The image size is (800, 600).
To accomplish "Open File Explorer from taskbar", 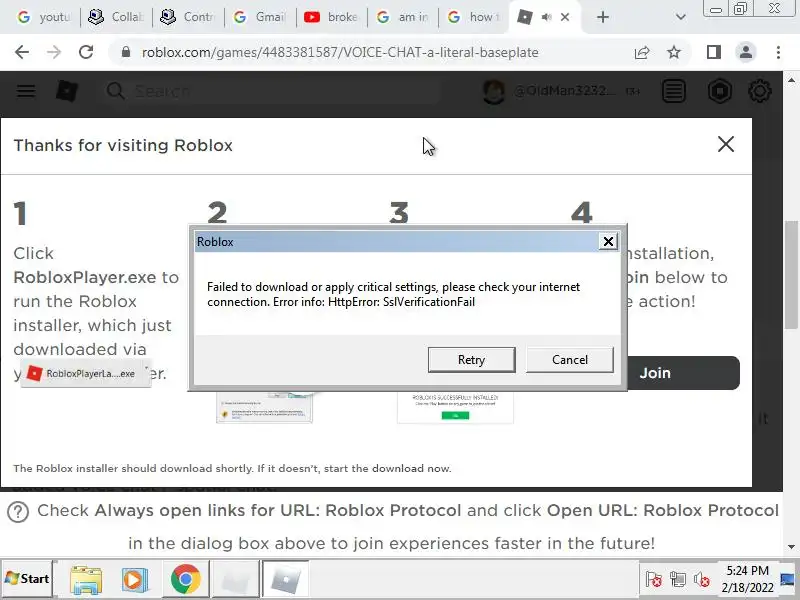I will tap(86, 580).
